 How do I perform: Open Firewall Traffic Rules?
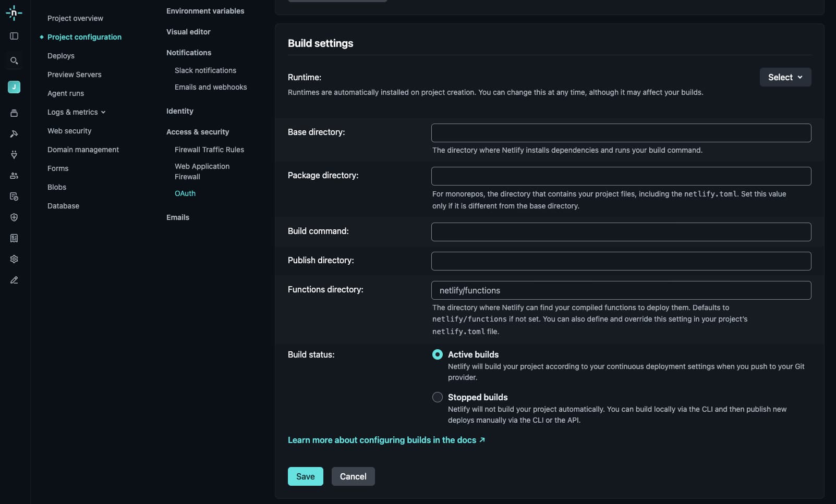209,150
